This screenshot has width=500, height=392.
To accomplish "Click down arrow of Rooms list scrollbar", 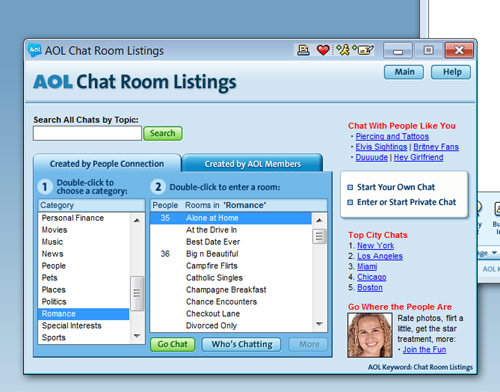I will coord(319,324).
